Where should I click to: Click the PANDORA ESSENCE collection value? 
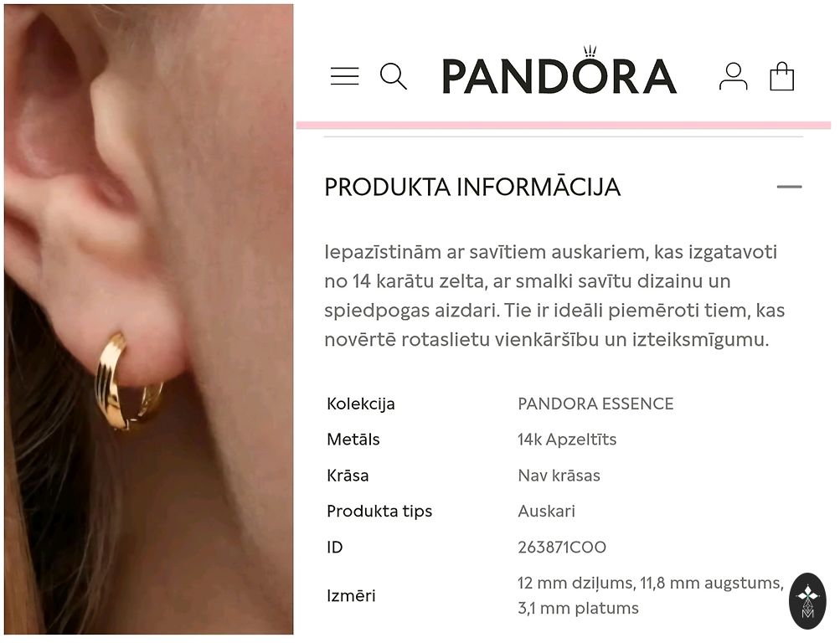[x=595, y=404]
